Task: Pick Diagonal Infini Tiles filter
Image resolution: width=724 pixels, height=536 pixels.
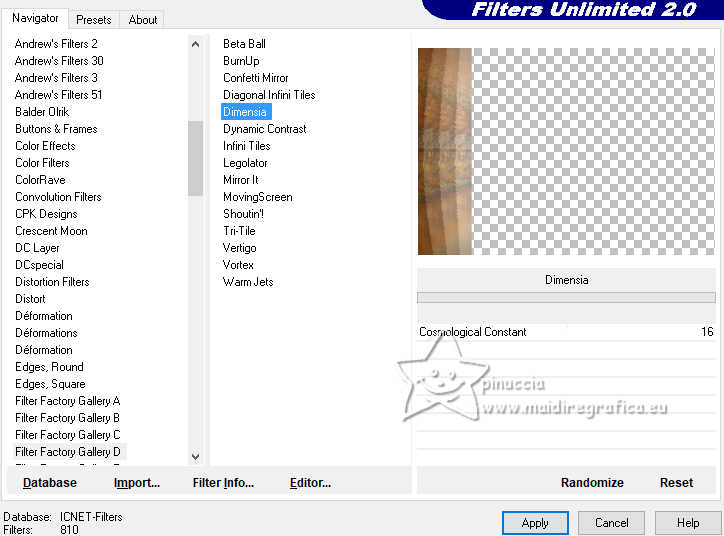Action: (269, 95)
